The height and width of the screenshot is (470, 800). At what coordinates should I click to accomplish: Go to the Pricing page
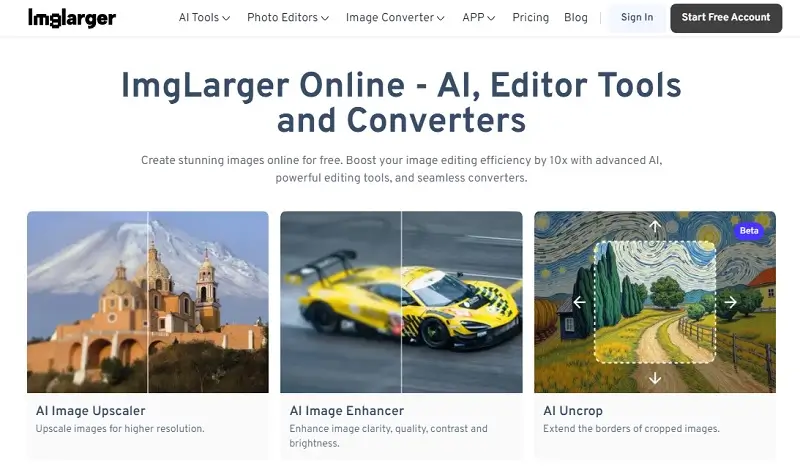(x=530, y=18)
